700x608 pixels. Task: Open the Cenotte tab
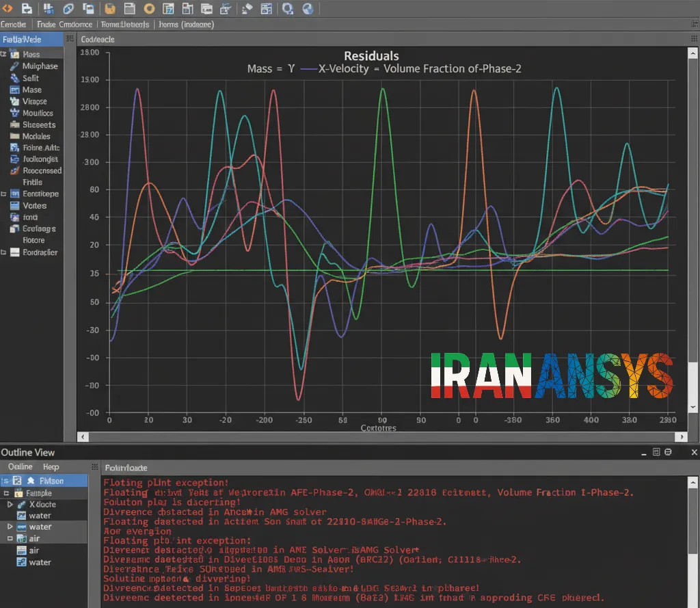(x=13, y=25)
